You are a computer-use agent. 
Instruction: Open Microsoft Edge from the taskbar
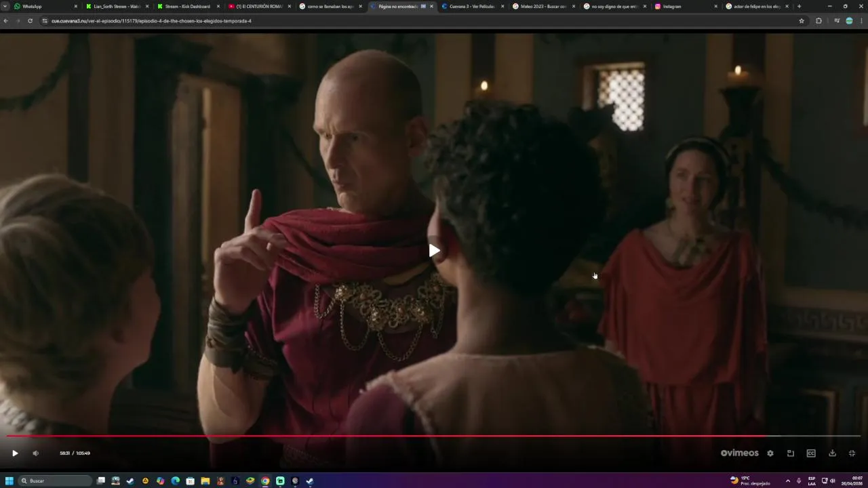tap(176, 481)
